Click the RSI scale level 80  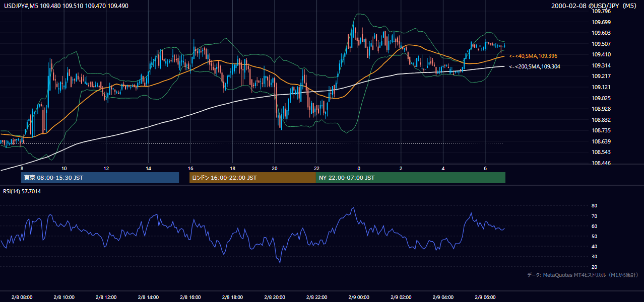(594, 206)
